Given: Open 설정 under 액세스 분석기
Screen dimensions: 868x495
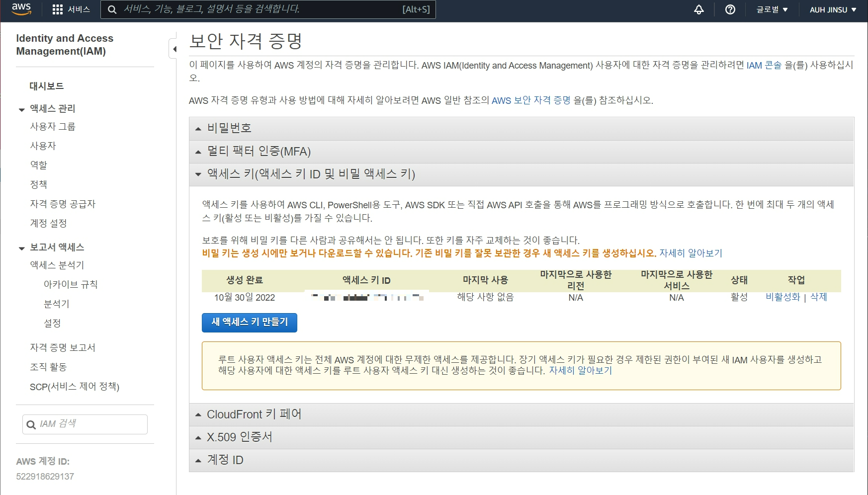Looking at the screenshot, I should (52, 323).
